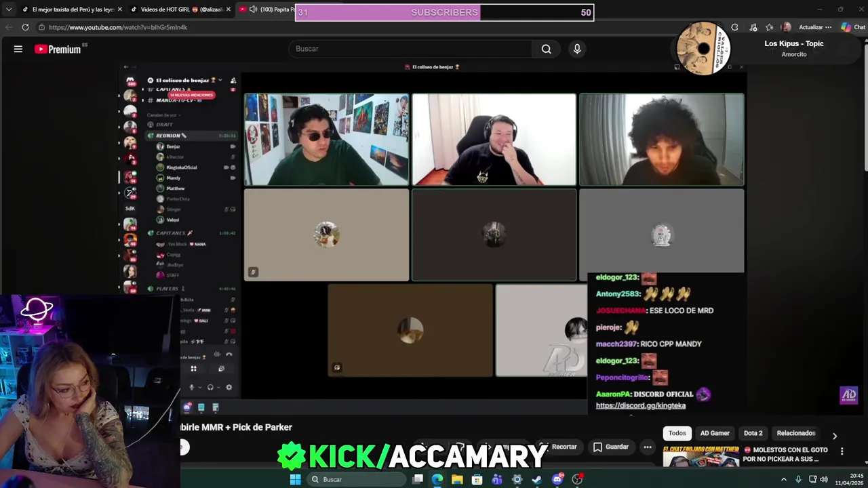The width and height of the screenshot is (868, 488).
Task: Open the browser extensions puzzle icon
Action: (734, 27)
